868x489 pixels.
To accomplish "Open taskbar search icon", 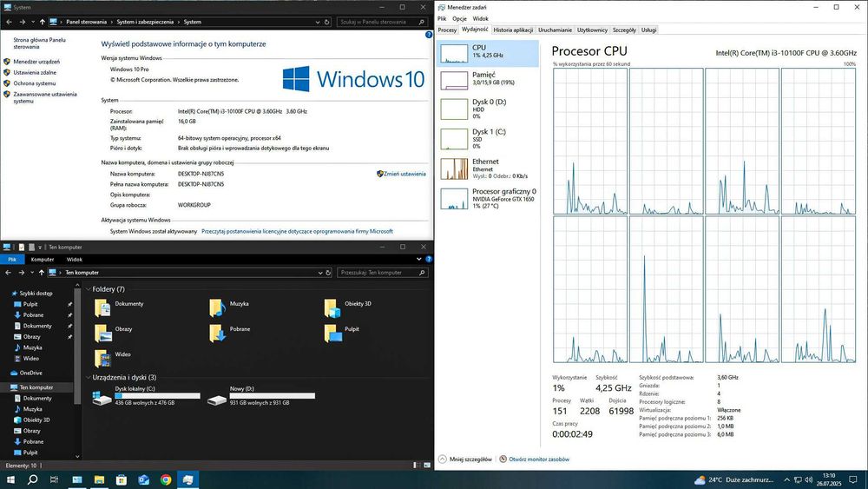I will coord(33,479).
